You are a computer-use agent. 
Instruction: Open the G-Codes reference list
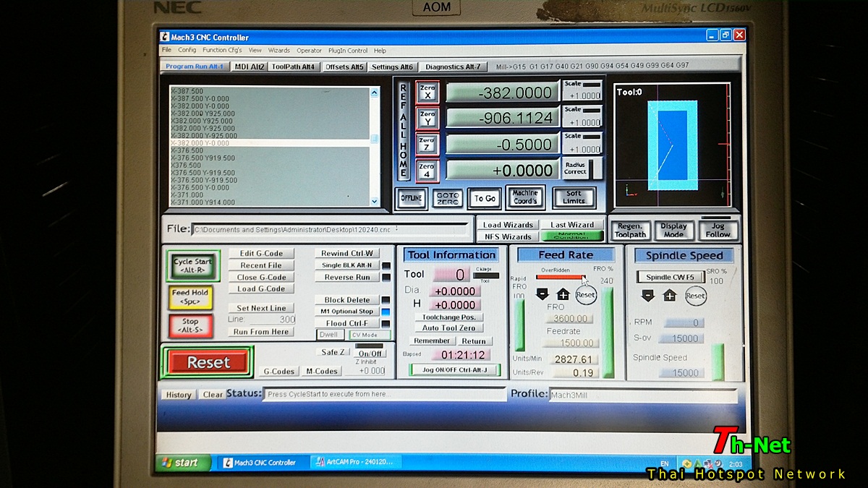(x=278, y=372)
